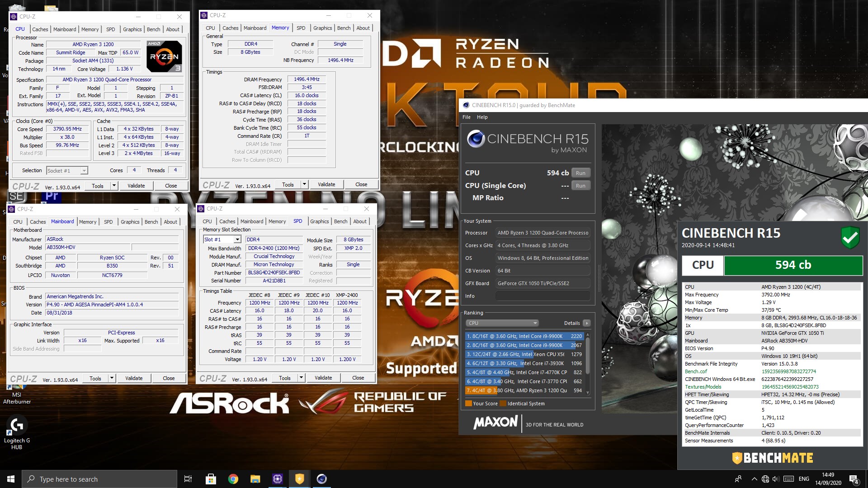Click the volume icon in system tray
The width and height of the screenshot is (868, 488).
point(776,479)
